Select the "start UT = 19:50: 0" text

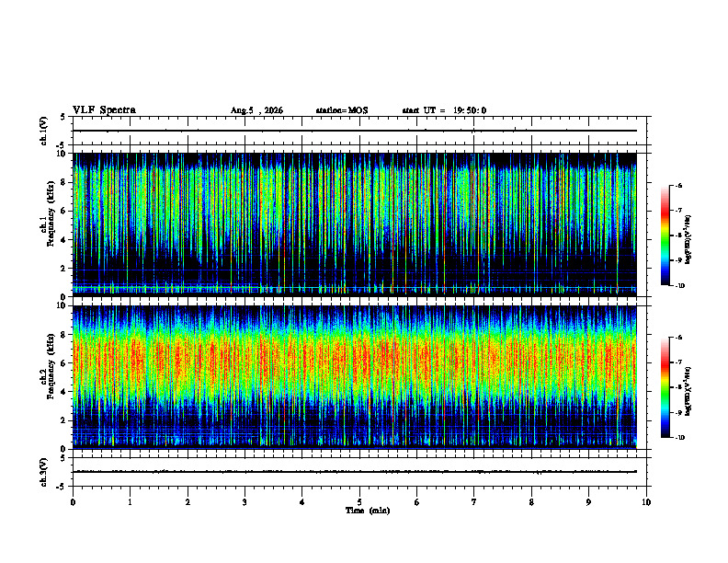[x=444, y=110]
